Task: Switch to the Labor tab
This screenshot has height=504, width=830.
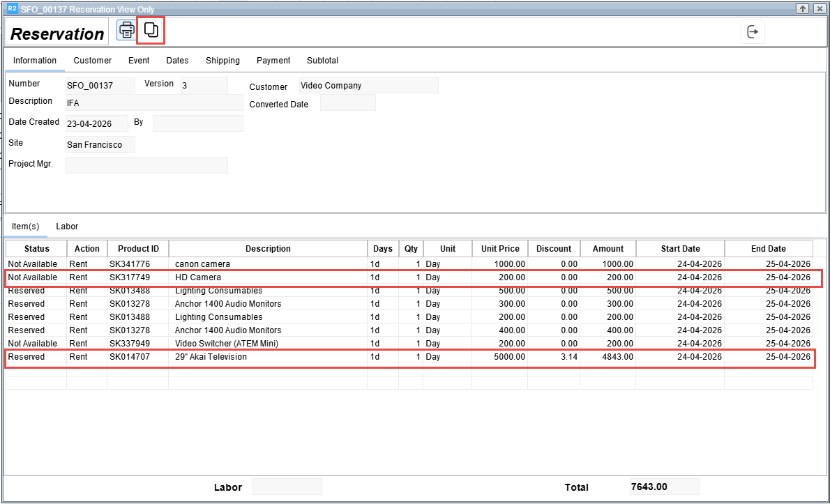Action: point(67,227)
